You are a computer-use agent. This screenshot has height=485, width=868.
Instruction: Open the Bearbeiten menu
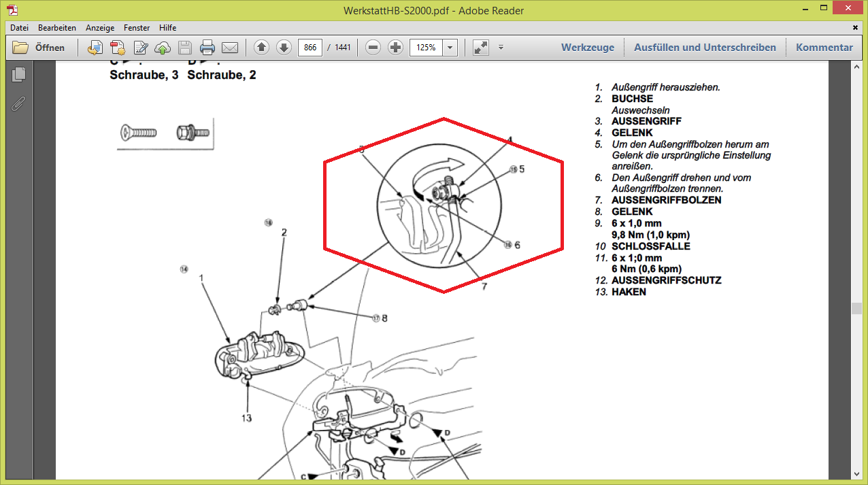click(x=57, y=28)
